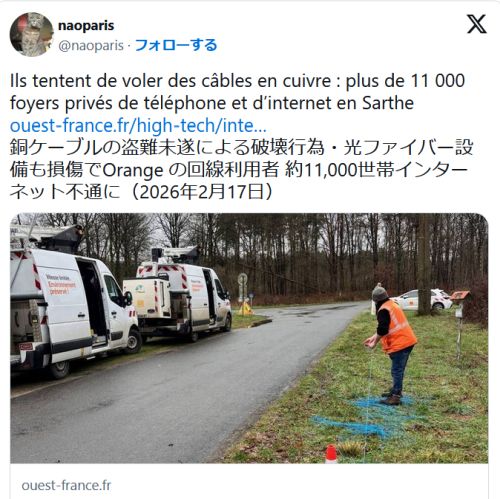Click the roadside mailbox in photo

pos(460,295)
